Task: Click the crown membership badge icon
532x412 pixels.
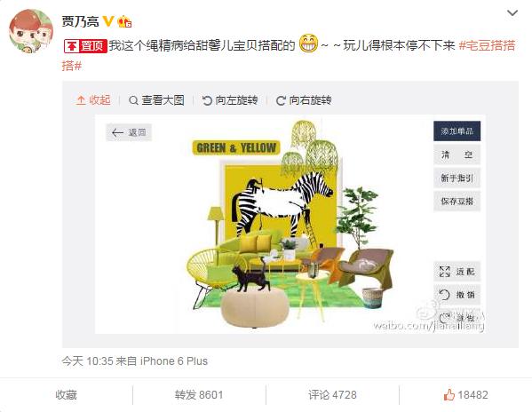Action: pos(124,21)
